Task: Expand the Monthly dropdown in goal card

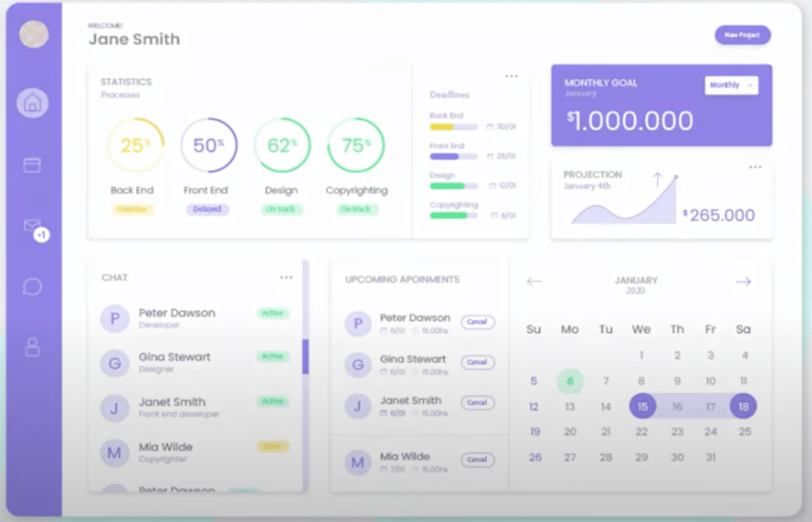Action: 731,85
